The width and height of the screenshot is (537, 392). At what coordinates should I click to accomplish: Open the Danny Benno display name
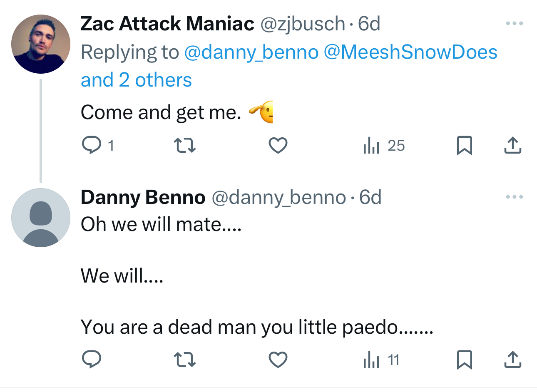143,197
